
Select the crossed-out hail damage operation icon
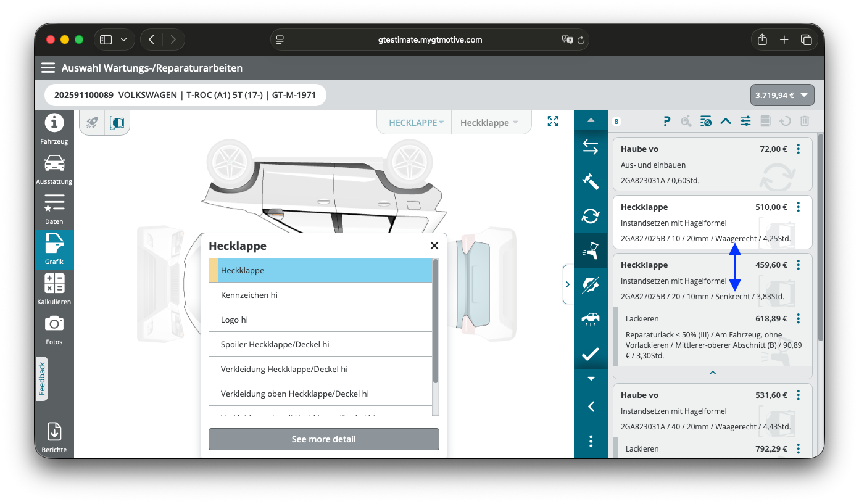click(591, 285)
